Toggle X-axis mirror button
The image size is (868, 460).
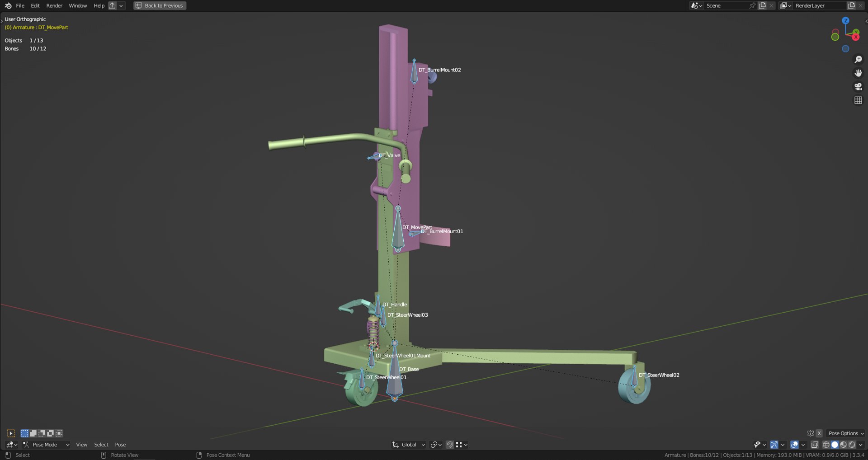pyautogui.click(x=819, y=433)
